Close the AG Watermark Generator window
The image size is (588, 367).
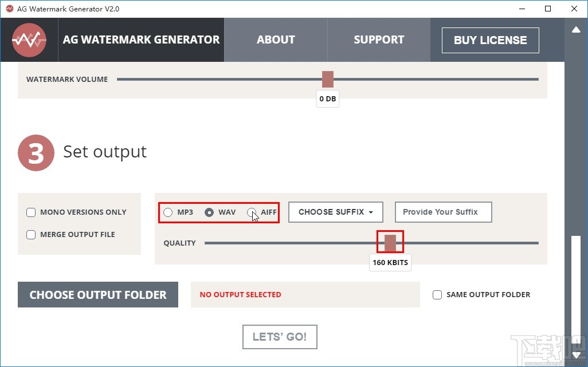click(574, 9)
